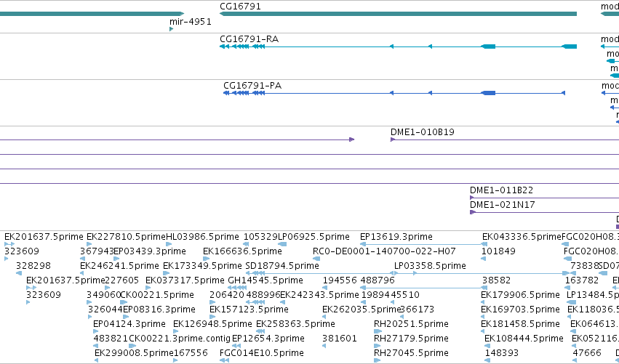Select the 349060 label
619x364 pixels.
(x=103, y=295)
